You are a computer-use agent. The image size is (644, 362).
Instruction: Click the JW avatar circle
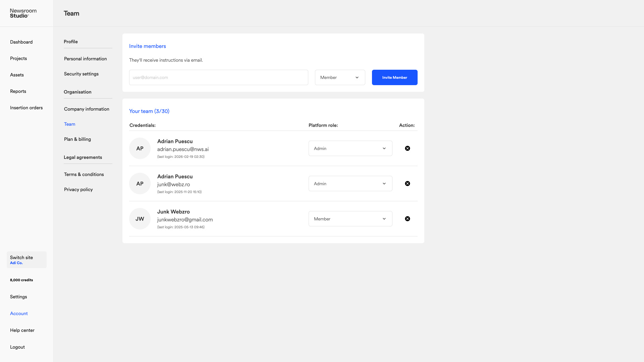tap(140, 219)
